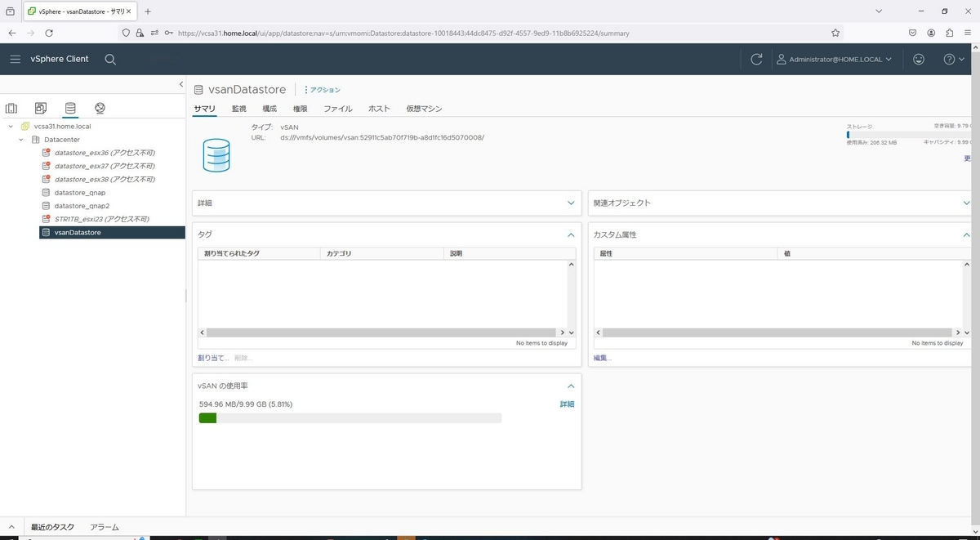Open the アクション actions menu
The image size is (980, 540).
[323, 90]
